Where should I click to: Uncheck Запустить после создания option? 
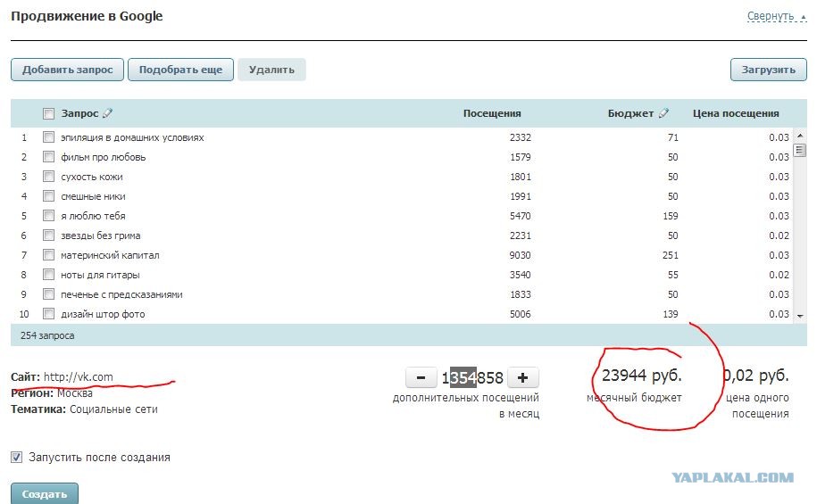(x=17, y=458)
